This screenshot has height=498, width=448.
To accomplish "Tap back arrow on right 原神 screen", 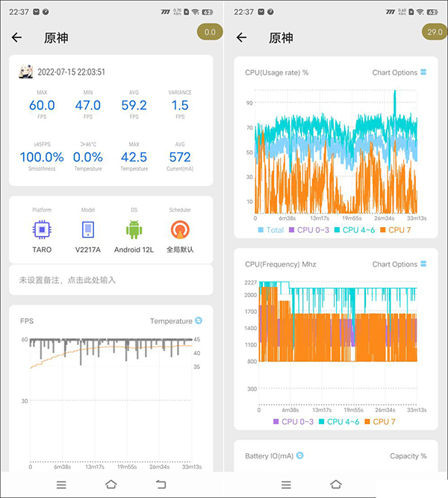I will coord(241,37).
